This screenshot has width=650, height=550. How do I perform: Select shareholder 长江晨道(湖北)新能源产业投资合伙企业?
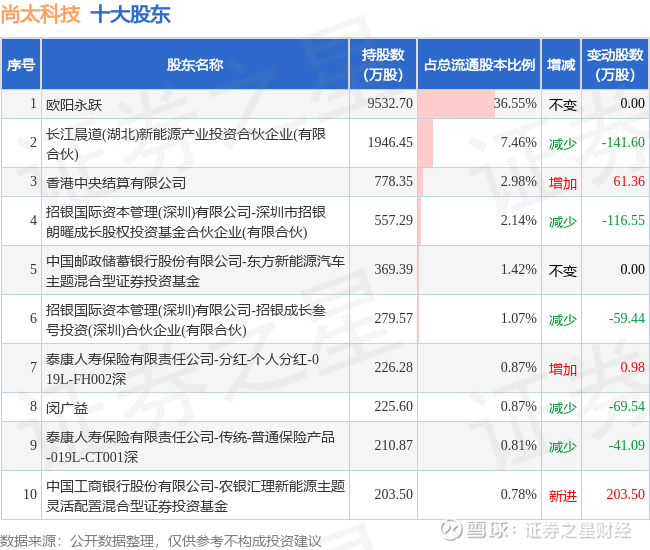[186, 143]
